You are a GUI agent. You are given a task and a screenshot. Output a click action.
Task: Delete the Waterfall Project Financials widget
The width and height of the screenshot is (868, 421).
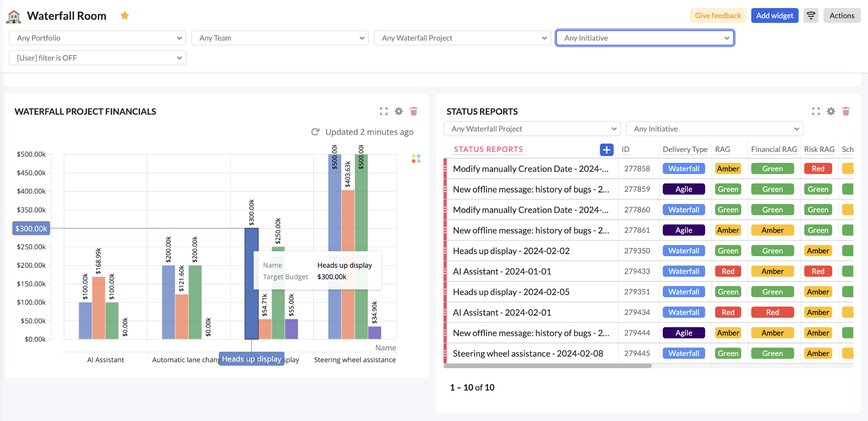(414, 111)
